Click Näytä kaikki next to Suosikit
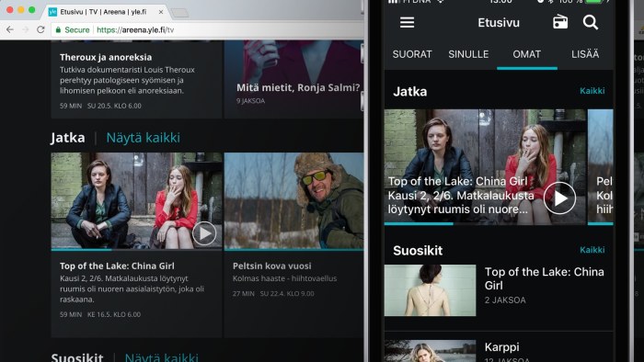 [161, 356]
